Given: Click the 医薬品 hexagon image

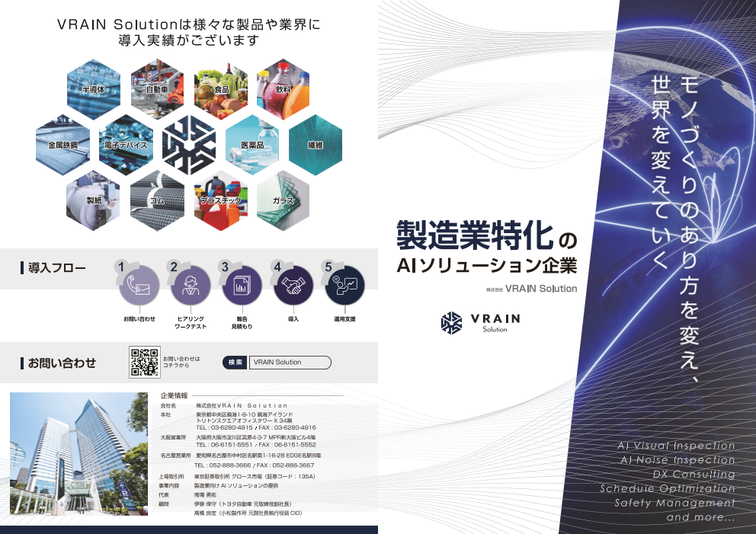Looking at the screenshot, I should point(252,145).
